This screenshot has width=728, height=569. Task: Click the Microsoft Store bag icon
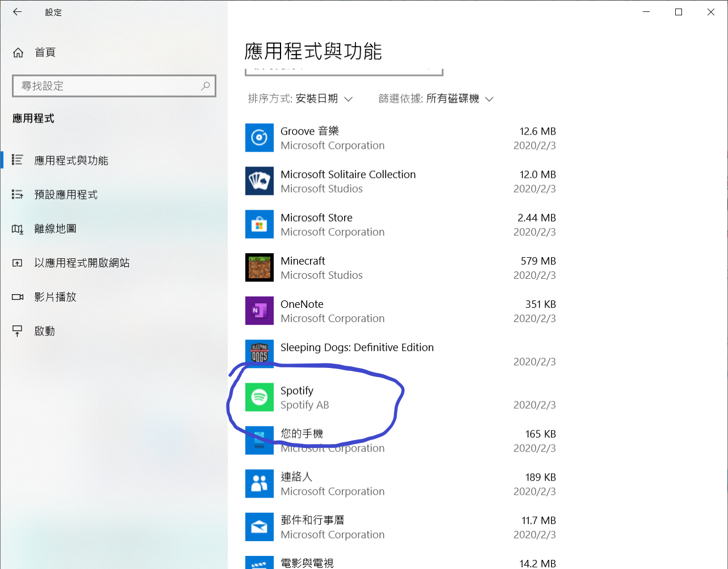click(x=260, y=224)
